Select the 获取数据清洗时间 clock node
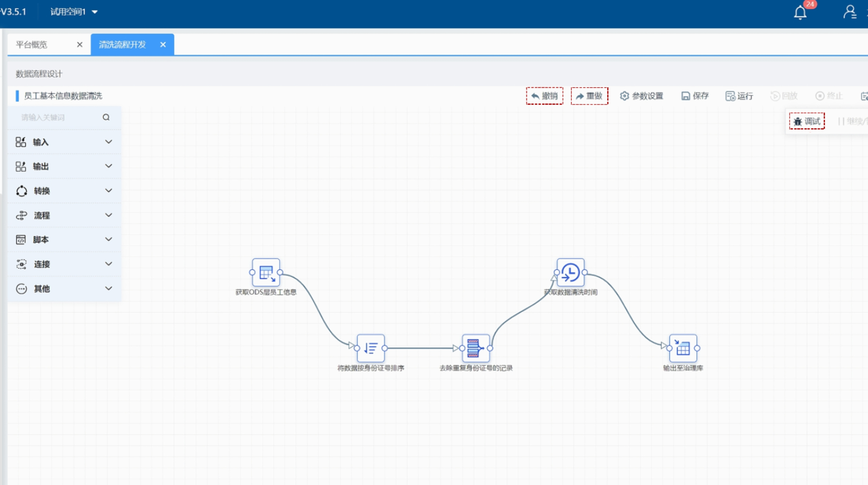This screenshot has height=485, width=868. tap(570, 272)
